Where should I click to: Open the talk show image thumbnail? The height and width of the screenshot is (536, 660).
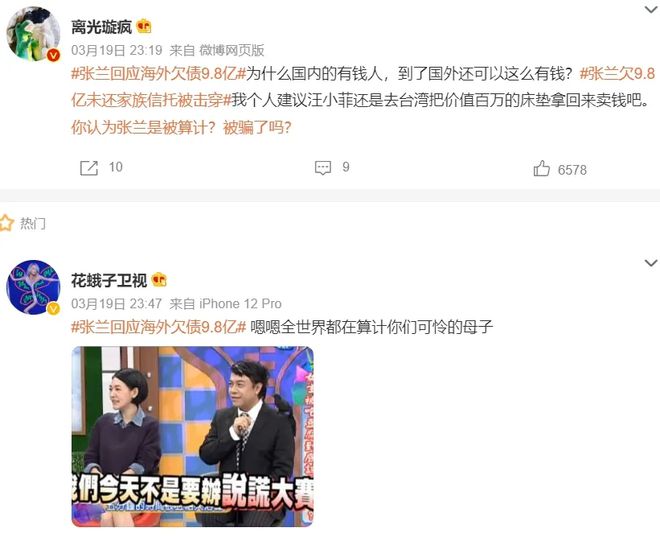click(x=192, y=437)
